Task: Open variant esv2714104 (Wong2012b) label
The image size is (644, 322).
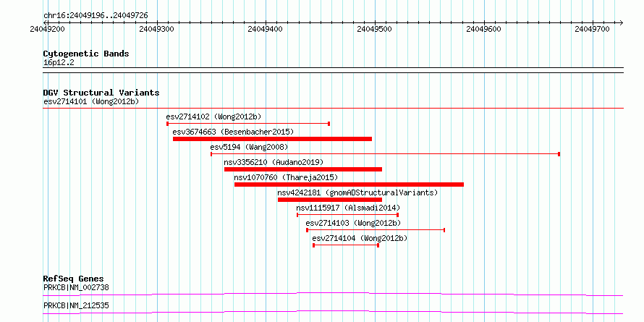Action: click(360, 238)
